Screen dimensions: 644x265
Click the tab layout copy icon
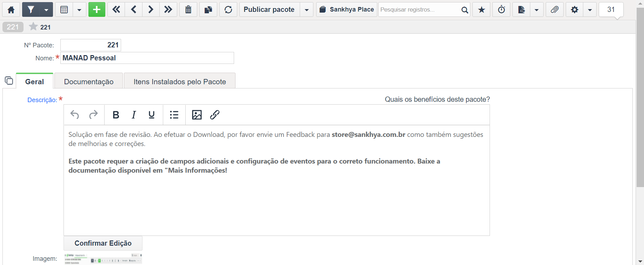point(9,81)
